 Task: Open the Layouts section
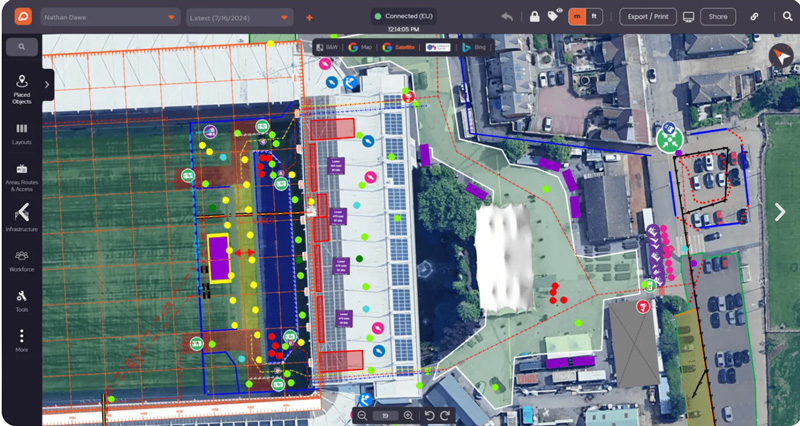(x=22, y=134)
